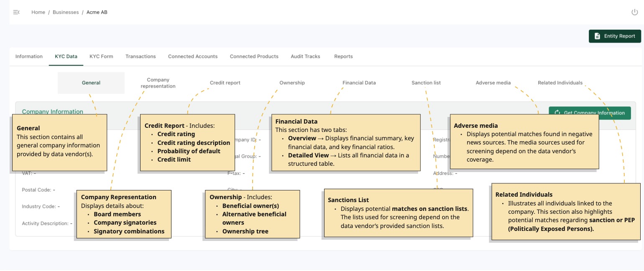Click the Acme AB breadcrumb
Viewport: 644px width, 271px height.
point(97,12)
